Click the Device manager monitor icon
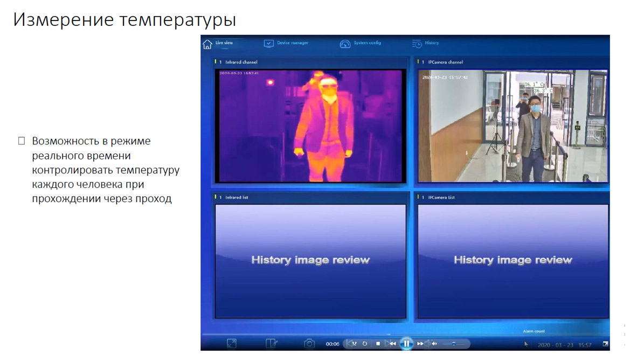 pos(268,44)
